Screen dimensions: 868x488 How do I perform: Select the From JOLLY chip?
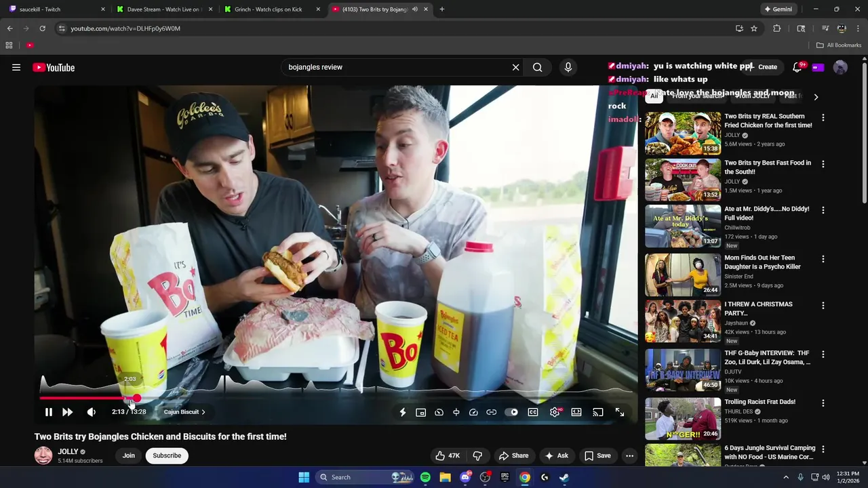tap(753, 96)
